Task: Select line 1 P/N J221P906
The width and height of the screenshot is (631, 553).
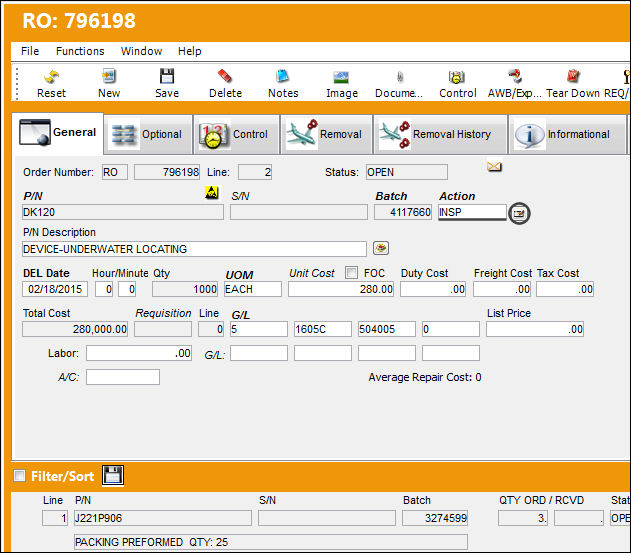Action: (163, 518)
